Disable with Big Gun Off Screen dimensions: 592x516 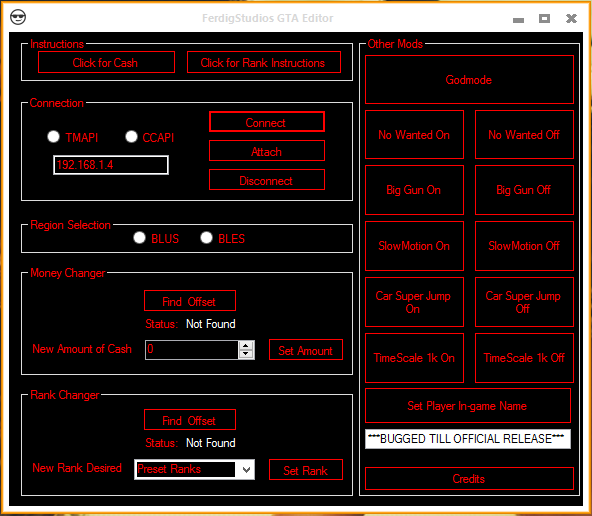click(524, 190)
